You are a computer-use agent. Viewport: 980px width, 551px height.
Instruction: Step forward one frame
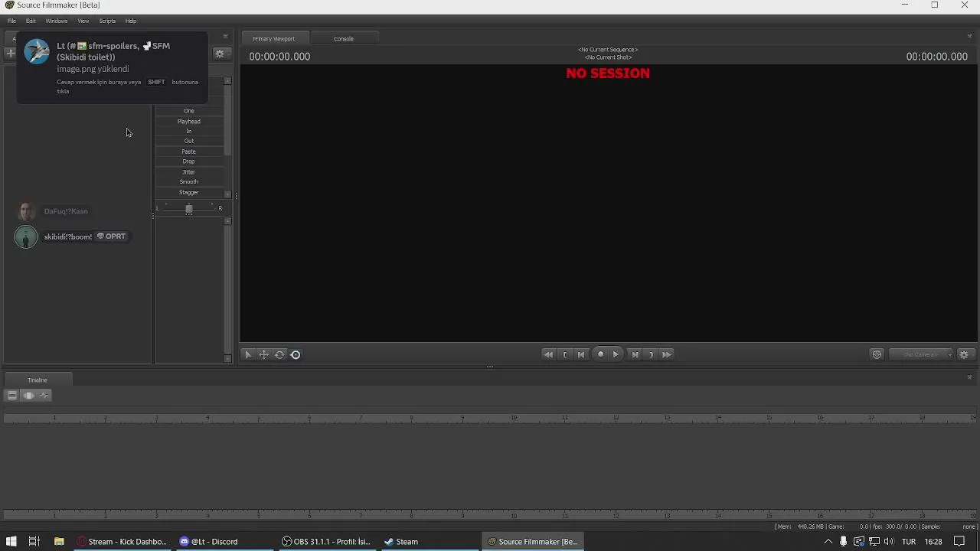(635, 354)
